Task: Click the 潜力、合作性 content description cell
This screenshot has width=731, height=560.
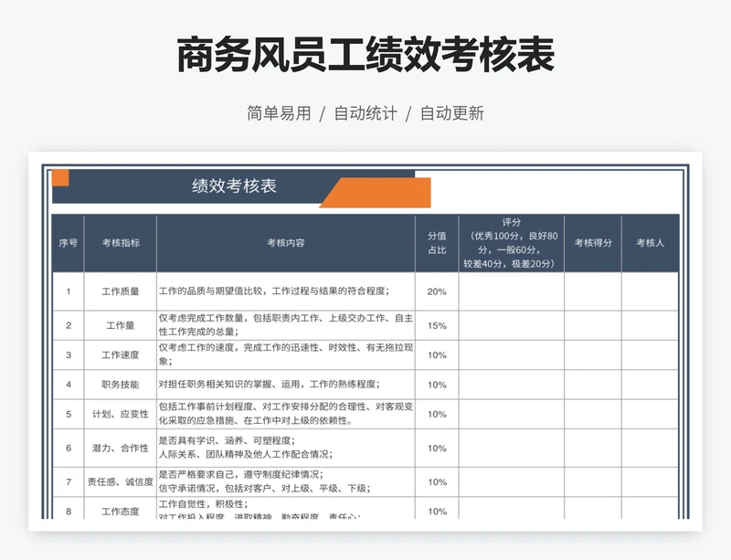Action: click(286, 449)
